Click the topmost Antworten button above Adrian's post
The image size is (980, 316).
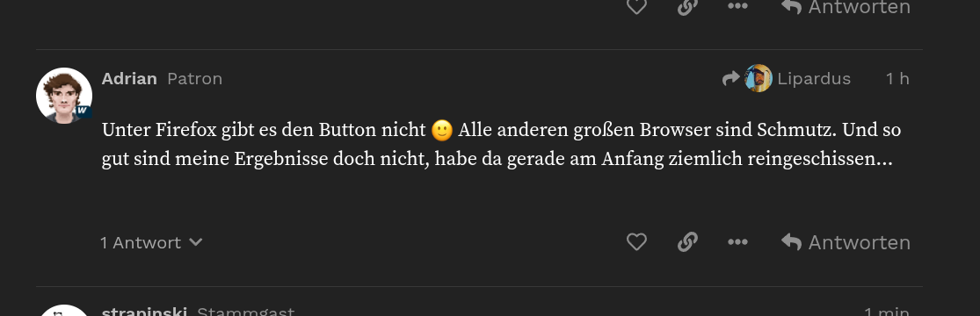[x=846, y=8]
